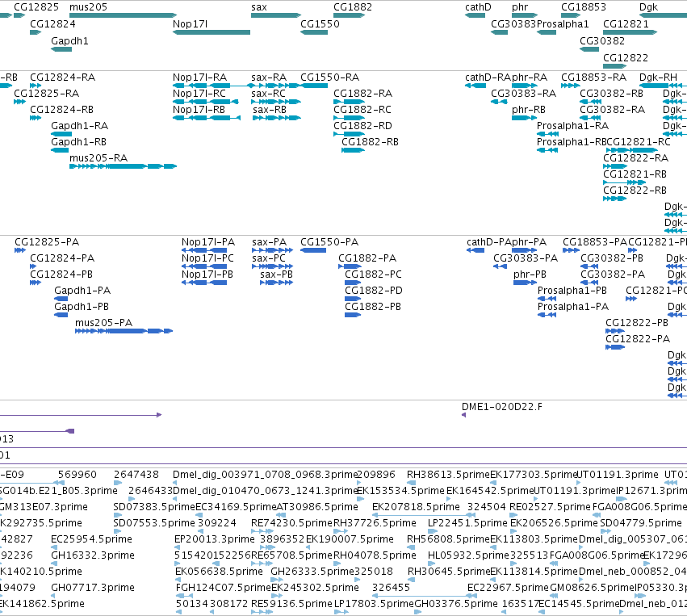Click the sax-RA transcript label

pyautogui.click(x=269, y=78)
